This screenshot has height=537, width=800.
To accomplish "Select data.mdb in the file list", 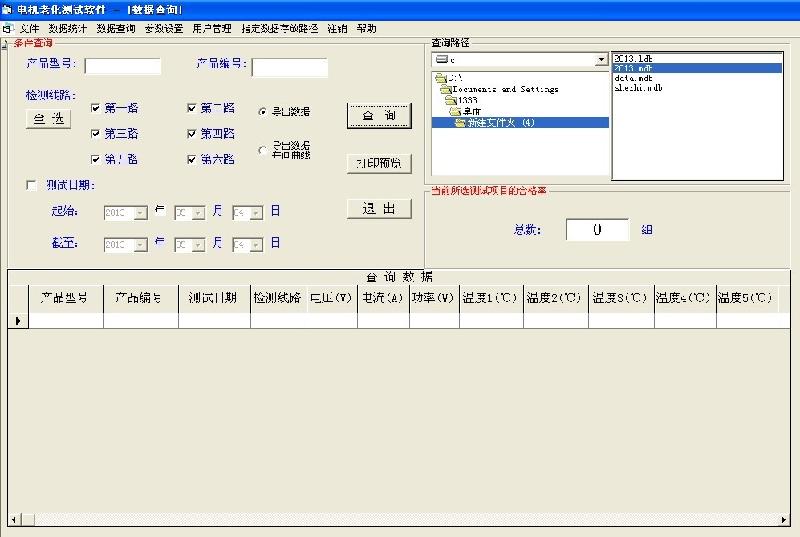I will tap(632, 78).
